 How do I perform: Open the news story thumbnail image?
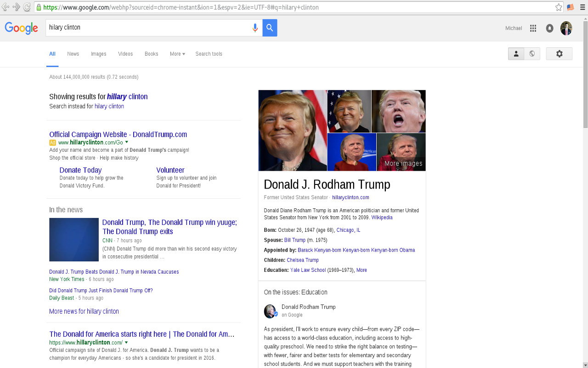click(74, 240)
